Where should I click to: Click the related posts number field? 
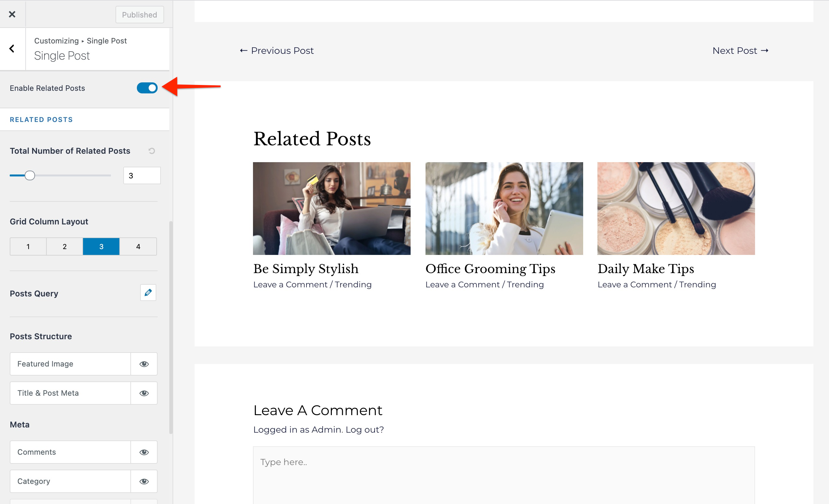[x=142, y=175]
